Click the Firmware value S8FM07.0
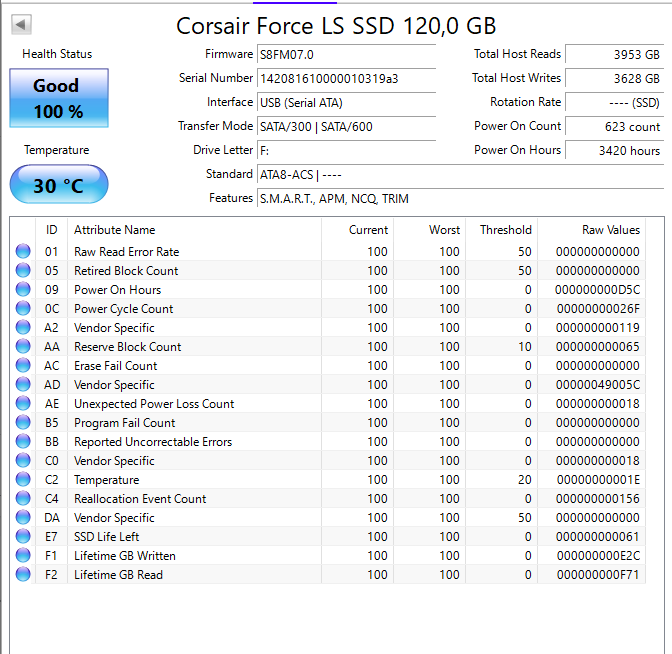Viewport: 672px width, 654px height. 346,54
